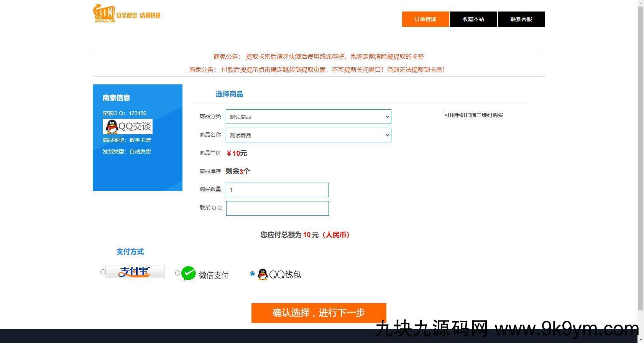The image size is (644, 343).
Task: Select the QQ钱包 radio button
Action: coord(252,274)
